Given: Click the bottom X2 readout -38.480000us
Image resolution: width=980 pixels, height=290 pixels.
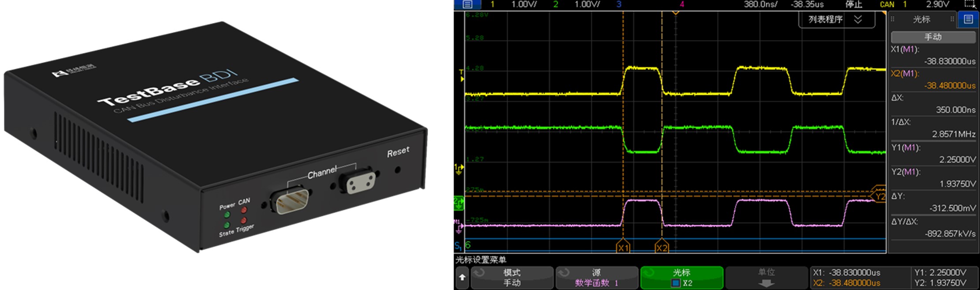Looking at the screenshot, I should [855, 283].
